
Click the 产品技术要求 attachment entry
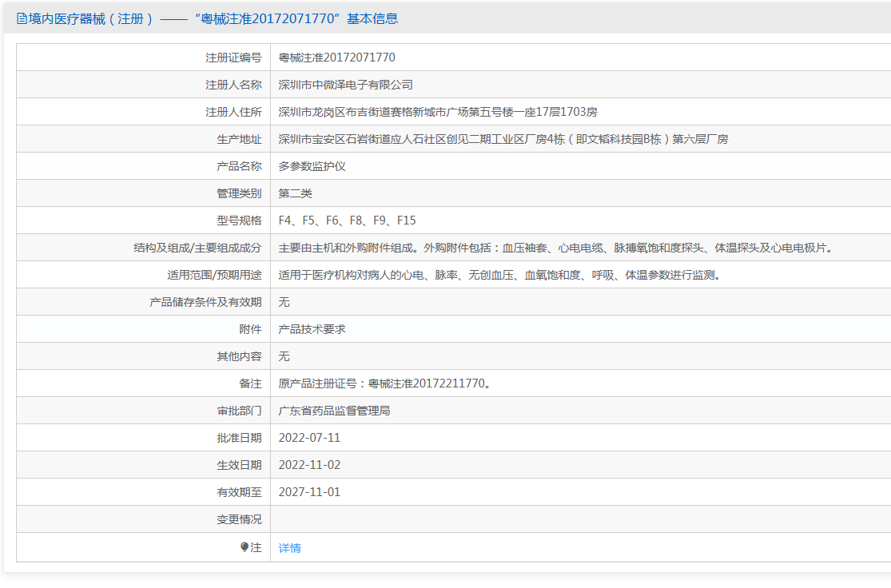point(312,329)
